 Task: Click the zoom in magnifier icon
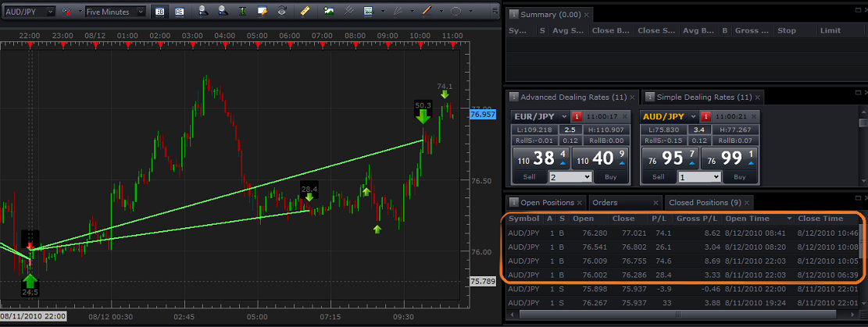point(203,10)
